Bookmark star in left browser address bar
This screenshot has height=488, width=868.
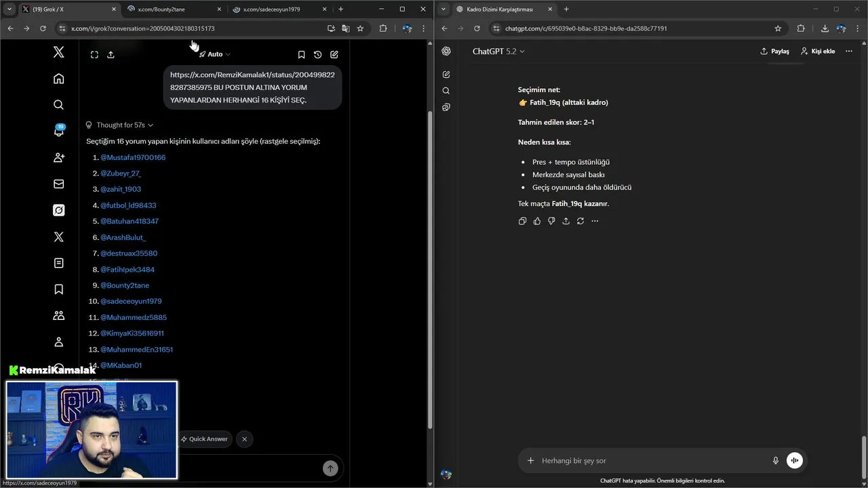[360, 28]
